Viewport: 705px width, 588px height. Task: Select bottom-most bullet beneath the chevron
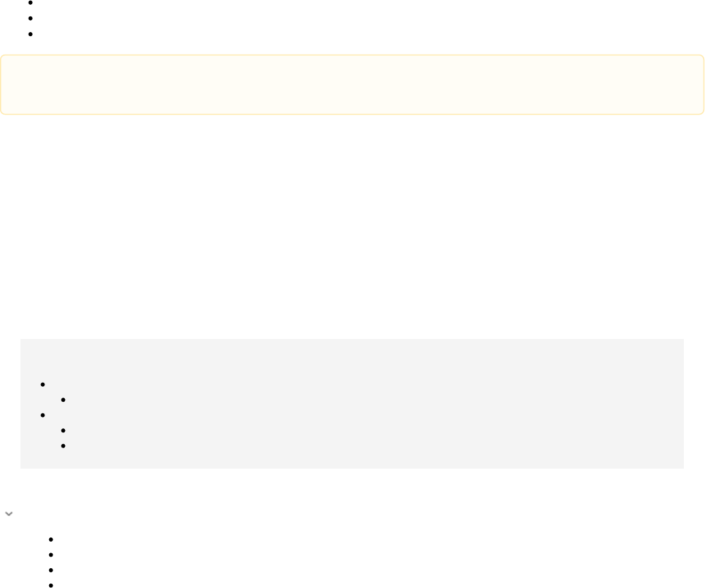pos(51,585)
